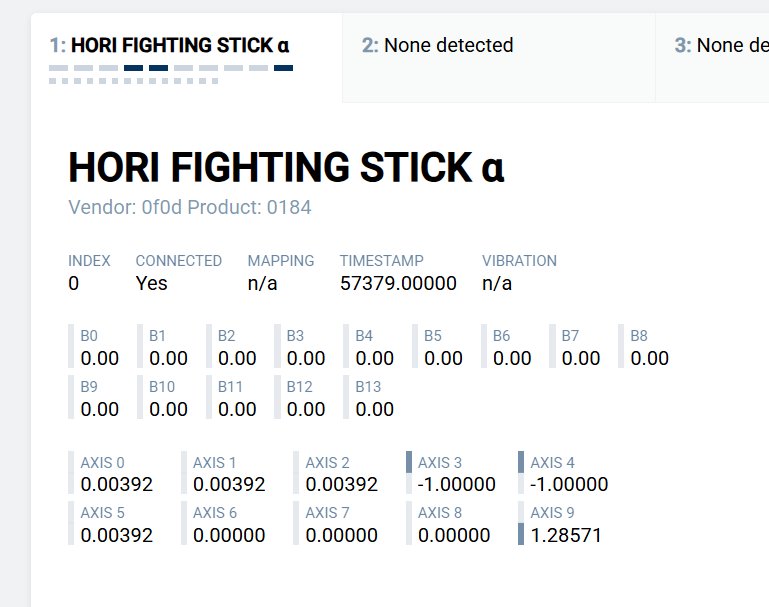Select the B13 button reading
This screenshot has height=607, width=769.
pos(374,409)
